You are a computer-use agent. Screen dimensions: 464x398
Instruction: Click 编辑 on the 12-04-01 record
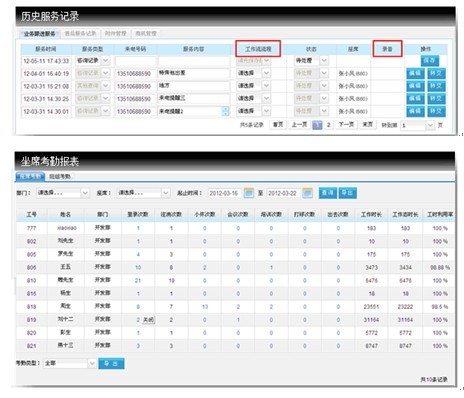415,73
